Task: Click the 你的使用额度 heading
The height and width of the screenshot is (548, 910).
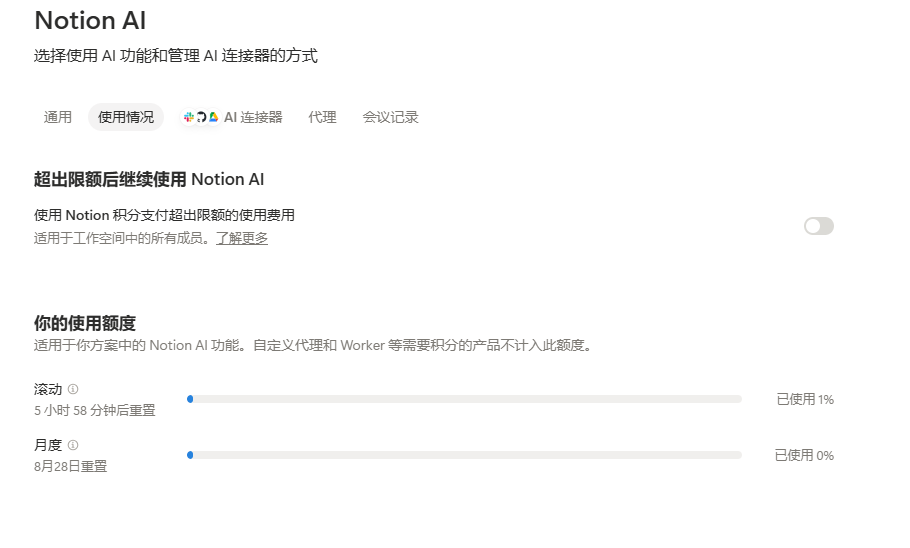Action: pyautogui.click(x=85, y=323)
